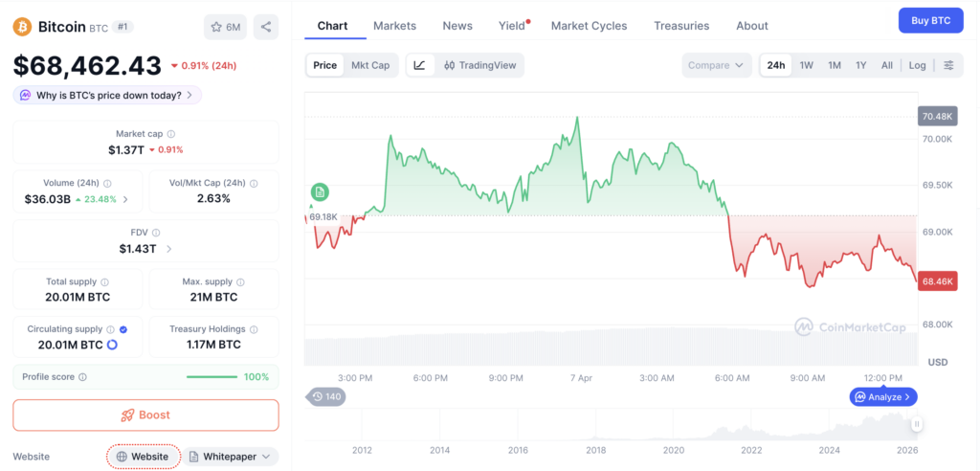The width and height of the screenshot is (980, 471).
Task: Click the green document event marker on chart
Action: (x=320, y=192)
